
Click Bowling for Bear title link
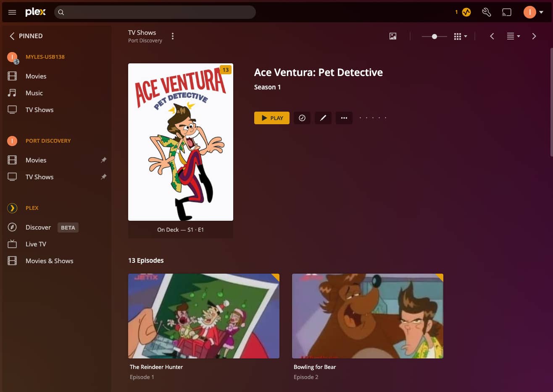[315, 367]
